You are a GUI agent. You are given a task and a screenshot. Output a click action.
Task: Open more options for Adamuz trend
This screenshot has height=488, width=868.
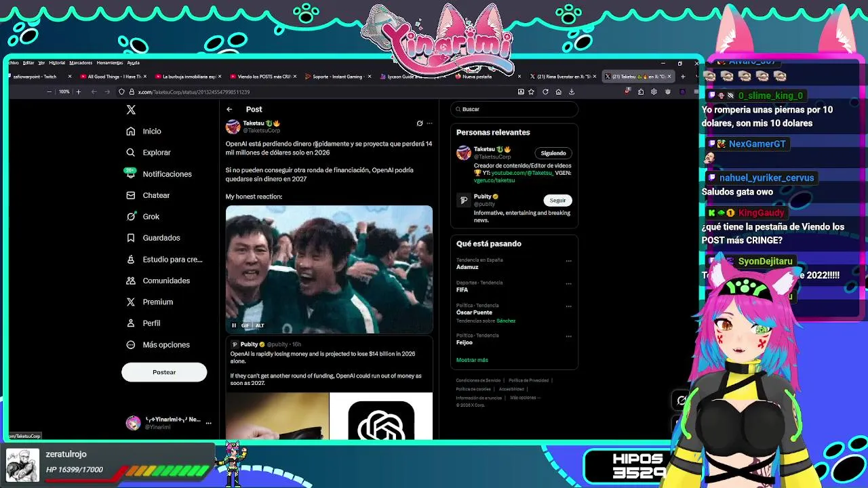568,261
